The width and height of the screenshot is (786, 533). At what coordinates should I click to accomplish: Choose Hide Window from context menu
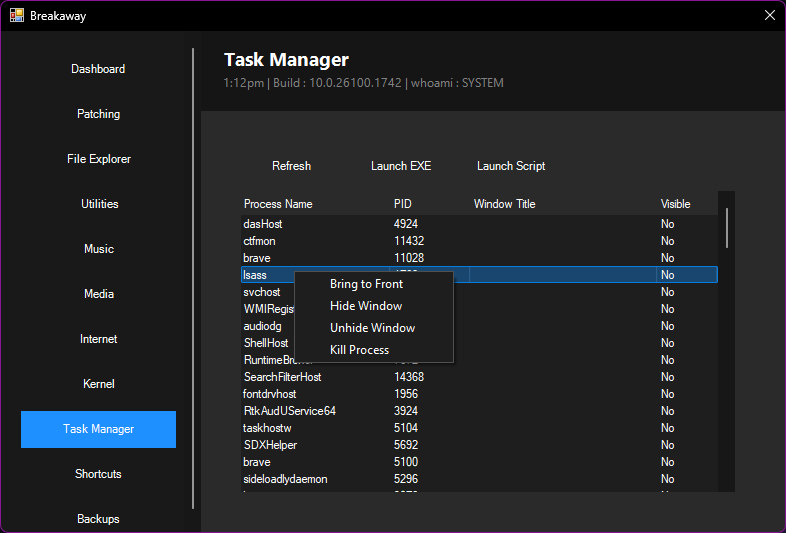(374, 306)
